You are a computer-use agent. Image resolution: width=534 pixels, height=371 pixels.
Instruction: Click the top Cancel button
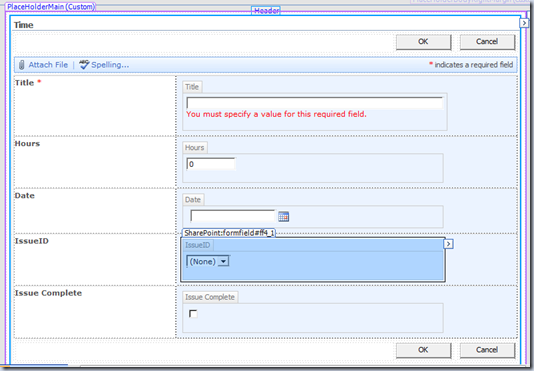click(x=487, y=42)
